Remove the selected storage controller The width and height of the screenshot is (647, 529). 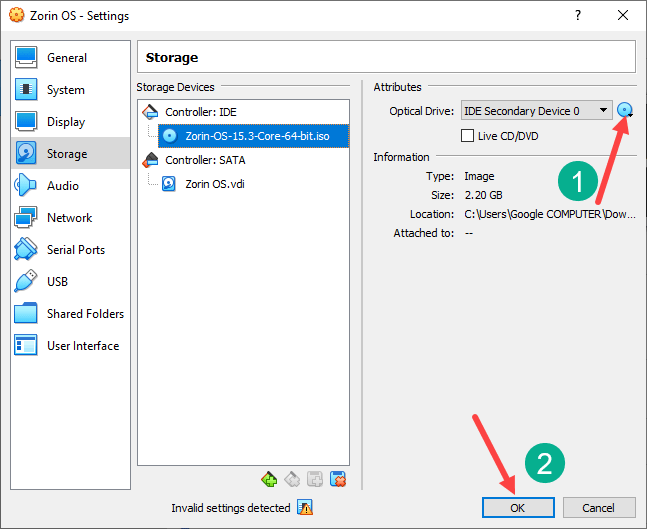click(292, 479)
